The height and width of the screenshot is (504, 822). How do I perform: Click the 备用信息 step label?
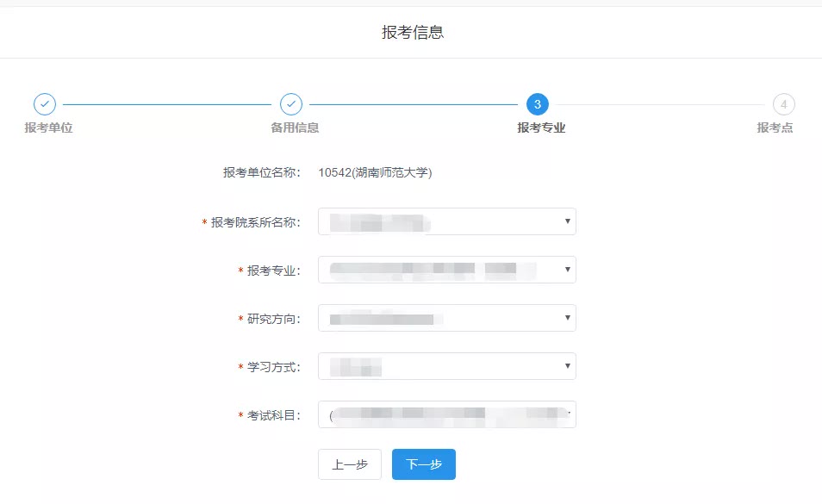pyautogui.click(x=295, y=128)
